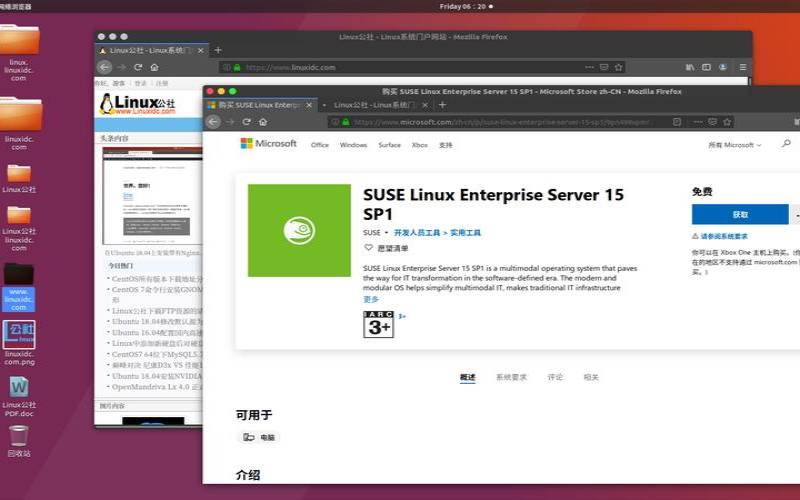The image size is (800, 500).
Task: Click the blue 获取 button
Action: 740,214
